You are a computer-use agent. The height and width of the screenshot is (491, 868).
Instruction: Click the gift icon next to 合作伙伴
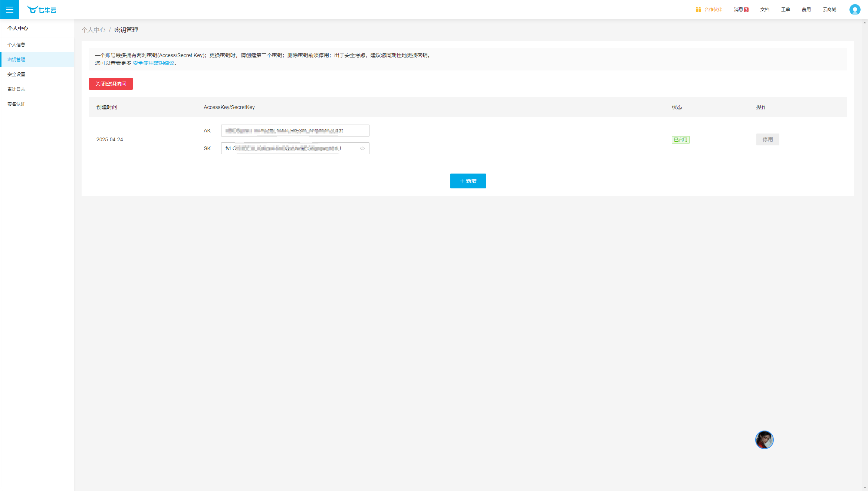coord(698,10)
